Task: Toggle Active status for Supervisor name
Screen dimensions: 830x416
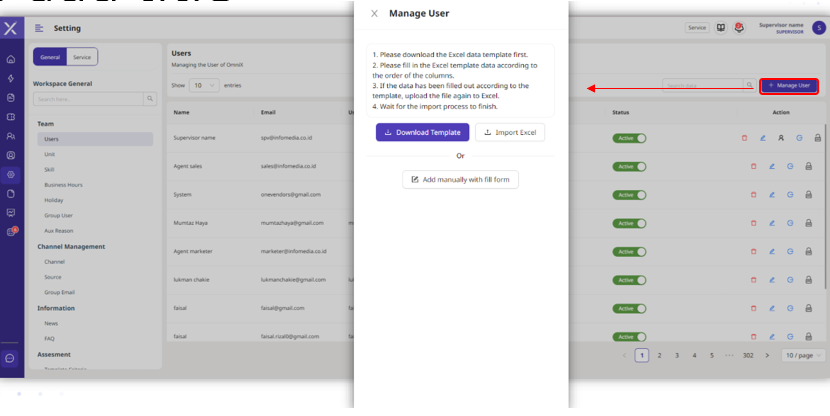Action: 629,138
